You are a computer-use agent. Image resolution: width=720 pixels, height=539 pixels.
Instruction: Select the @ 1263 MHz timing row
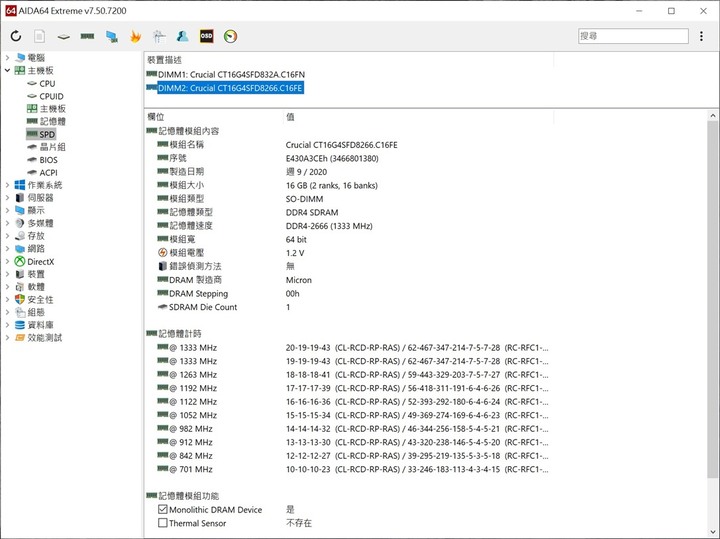click(x=348, y=375)
